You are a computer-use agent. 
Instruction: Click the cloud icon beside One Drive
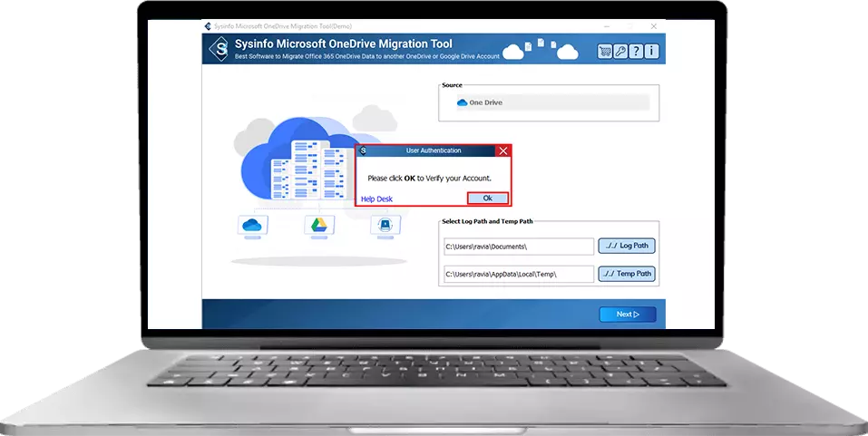pos(463,102)
